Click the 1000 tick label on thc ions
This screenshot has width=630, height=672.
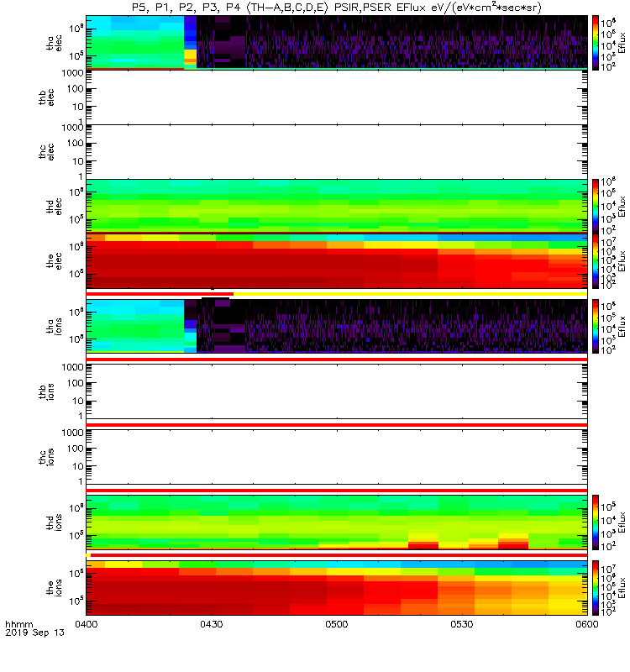pos(72,433)
